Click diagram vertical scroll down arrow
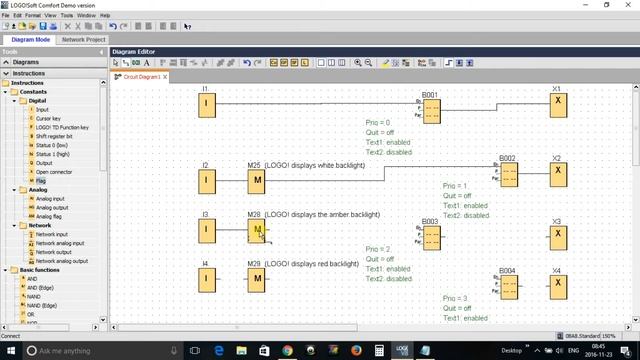This screenshot has height=360, width=640. tap(636, 320)
